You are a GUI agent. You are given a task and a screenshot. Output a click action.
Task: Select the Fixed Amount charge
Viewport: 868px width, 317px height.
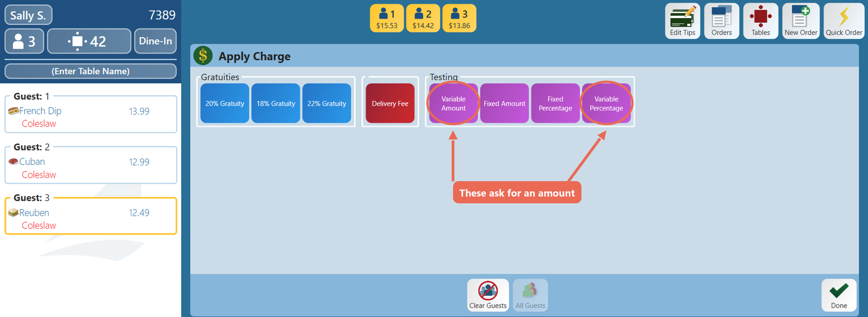[504, 103]
